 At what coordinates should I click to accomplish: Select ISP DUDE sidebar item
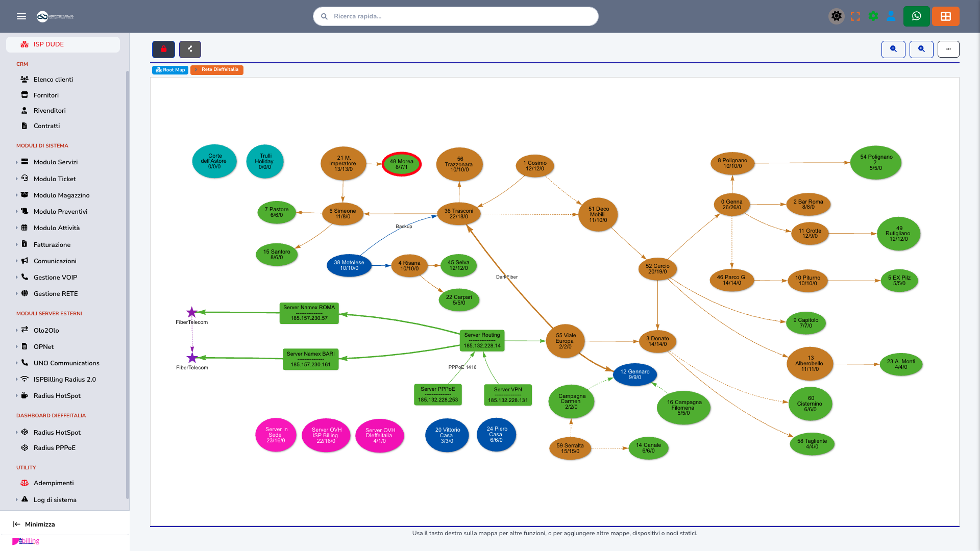[x=63, y=44]
